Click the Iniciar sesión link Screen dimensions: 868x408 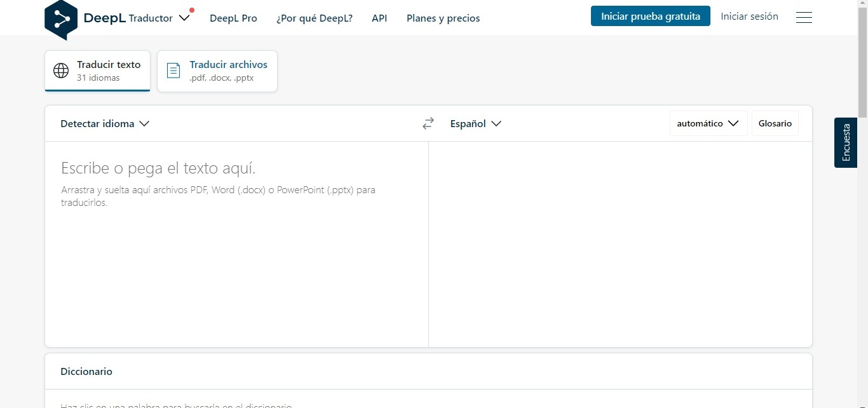[749, 17]
